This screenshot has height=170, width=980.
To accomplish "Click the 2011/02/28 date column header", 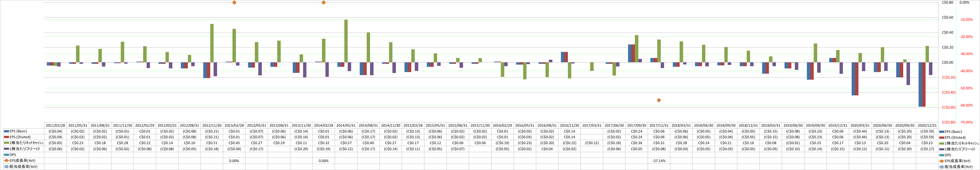I will tap(56, 126).
